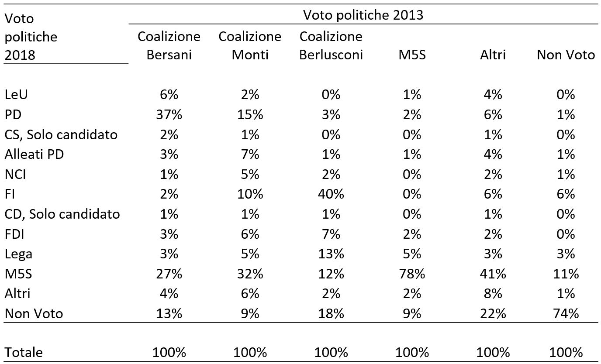Click the Coalizione Monti column header
This screenshot has height=364, width=601.
click(250, 45)
